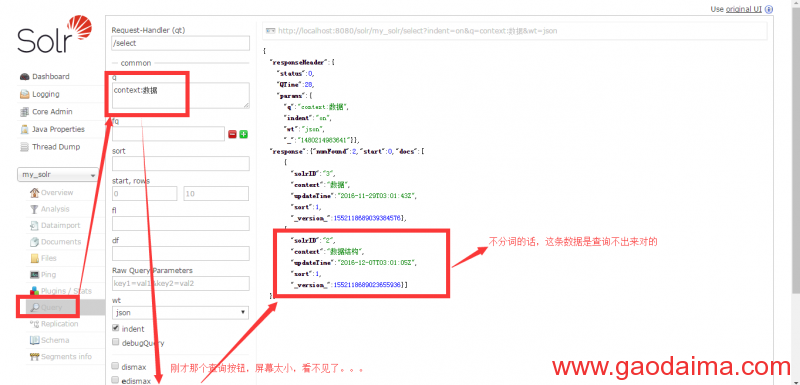This screenshot has width=800, height=385.
Task: Click the Plugins / Stats icon
Action: click(x=34, y=291)
